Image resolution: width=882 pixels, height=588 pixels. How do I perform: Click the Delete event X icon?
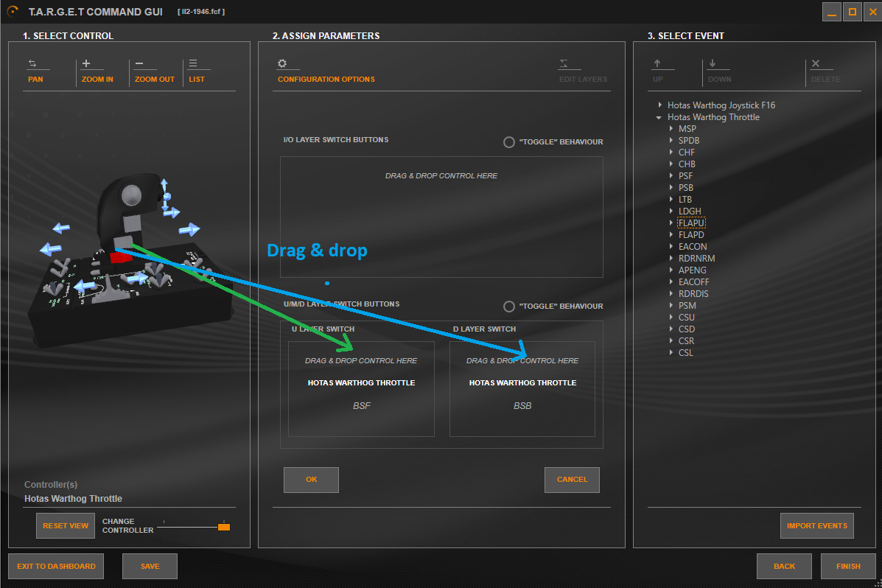[x=816, y=63]
